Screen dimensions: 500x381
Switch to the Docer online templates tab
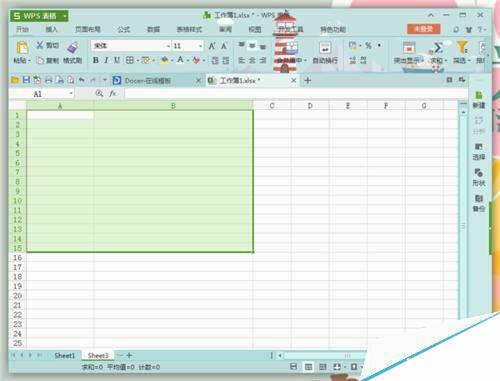click(148, 81)
